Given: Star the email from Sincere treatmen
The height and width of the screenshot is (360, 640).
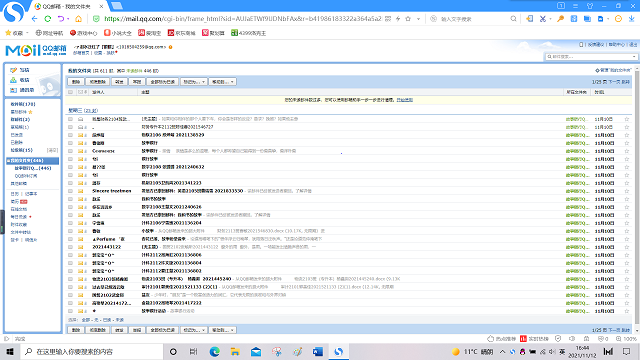Looking at the screenshot, I should 627,191.
